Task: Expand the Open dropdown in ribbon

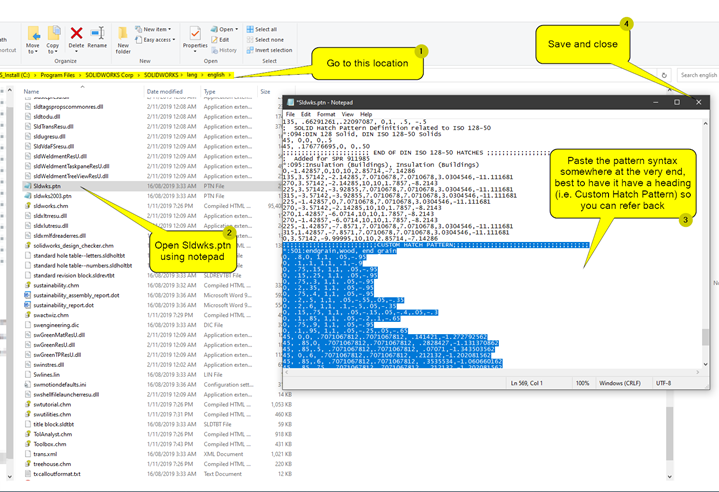Action: click(227, 29)
